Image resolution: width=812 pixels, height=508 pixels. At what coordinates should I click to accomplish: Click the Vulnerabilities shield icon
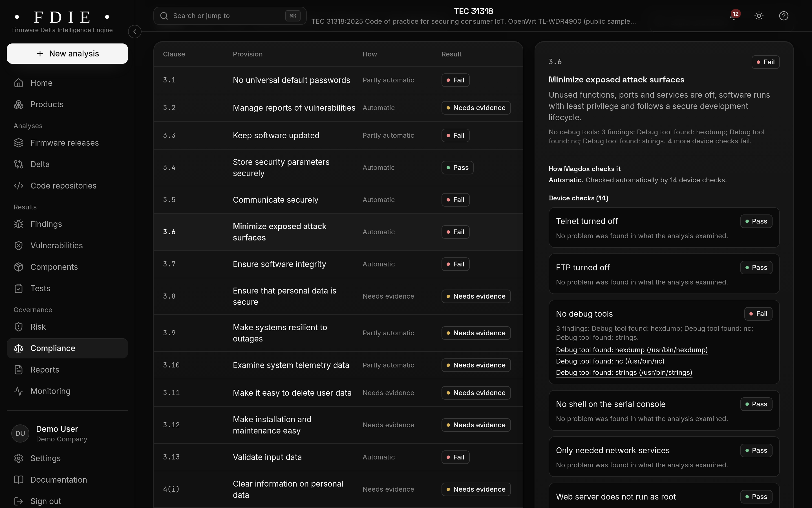(19, 246)
